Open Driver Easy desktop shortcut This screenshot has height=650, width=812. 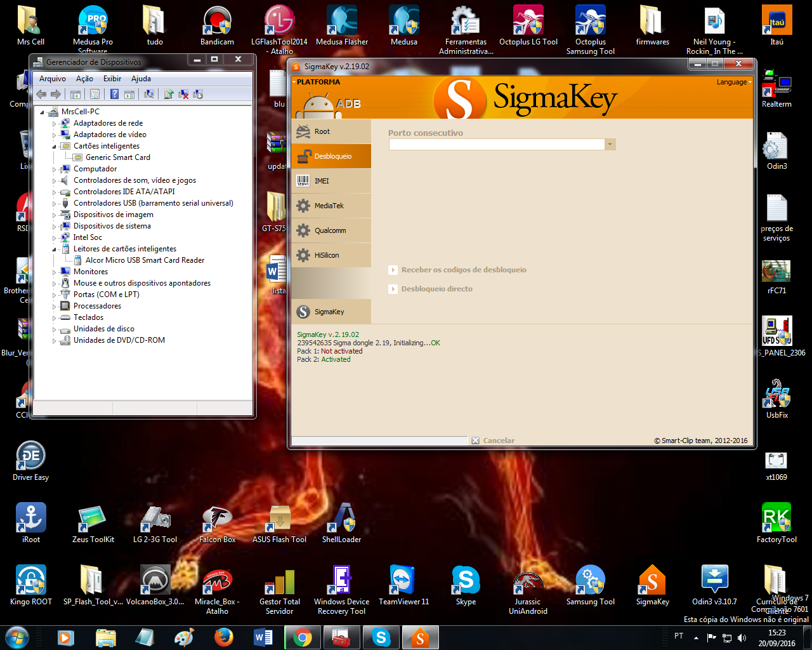point(30,461)
